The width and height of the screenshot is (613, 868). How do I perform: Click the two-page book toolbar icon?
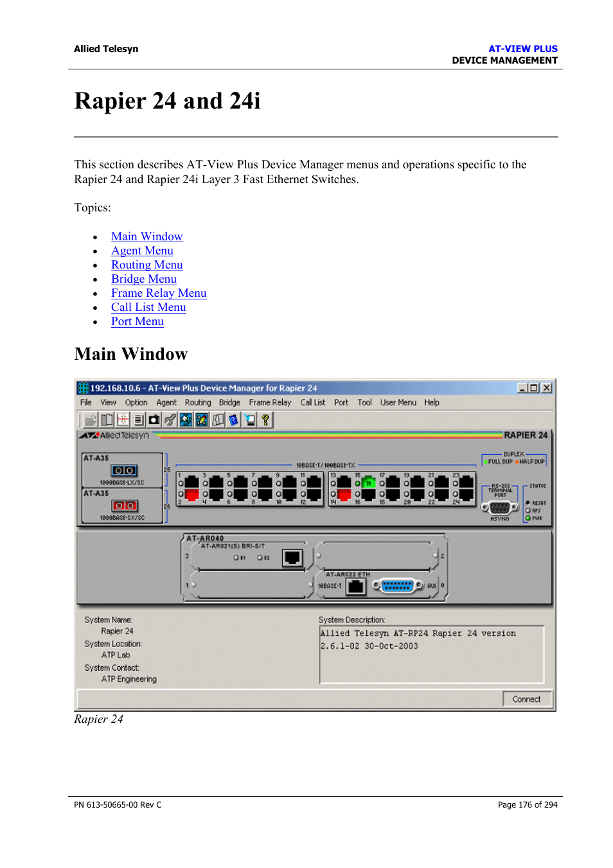click(107, 420)
